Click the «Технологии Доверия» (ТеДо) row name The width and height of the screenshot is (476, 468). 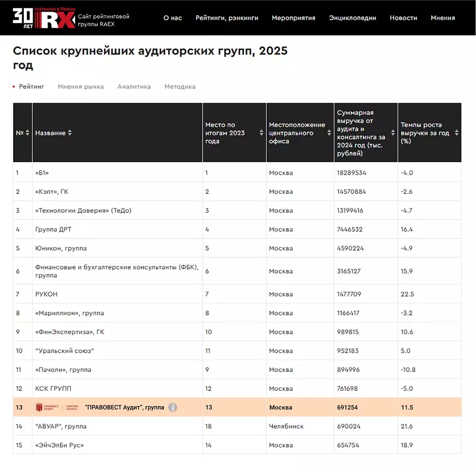click(83, 211)
